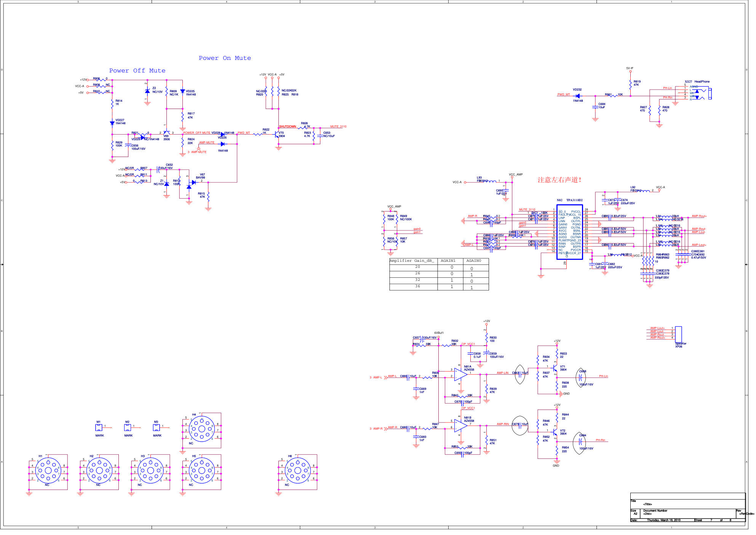This screenshot has height=535, width=756.
Task: Click the 6VBuf1 net label
Action: pyautogui.click(x=439, y=333)
